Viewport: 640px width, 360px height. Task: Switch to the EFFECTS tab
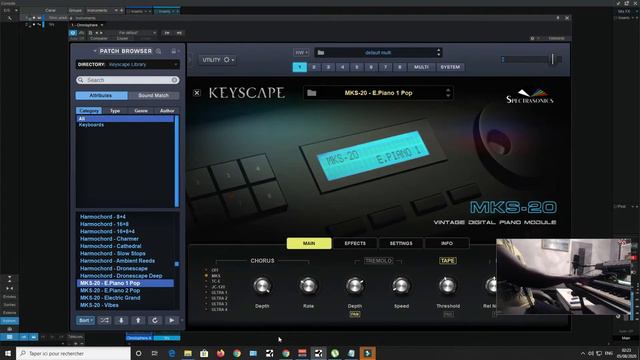(x=355, y=243)
